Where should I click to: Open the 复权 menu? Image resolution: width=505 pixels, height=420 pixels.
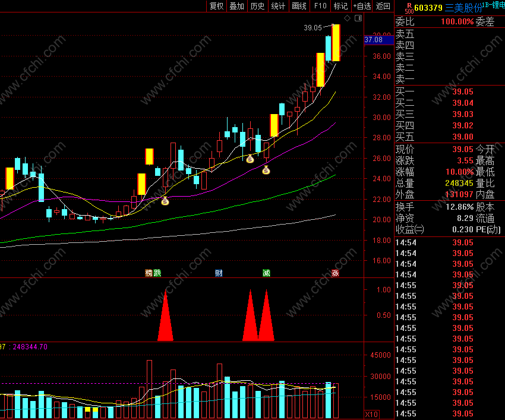(x=216, y=6)
